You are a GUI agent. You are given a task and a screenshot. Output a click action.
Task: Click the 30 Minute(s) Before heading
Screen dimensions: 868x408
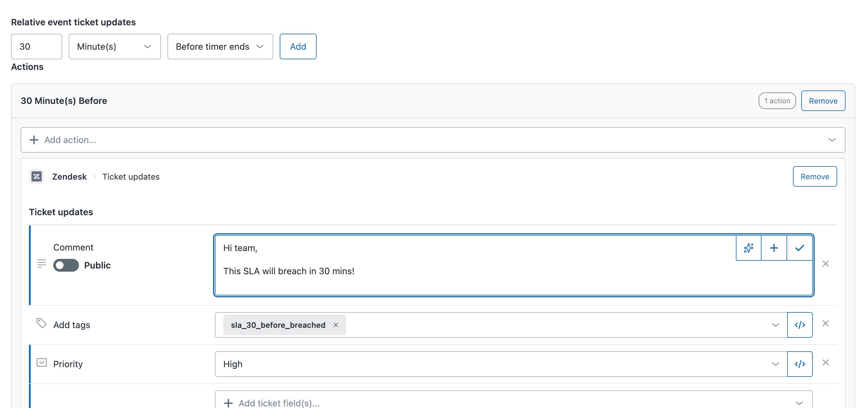pos(64,101)
